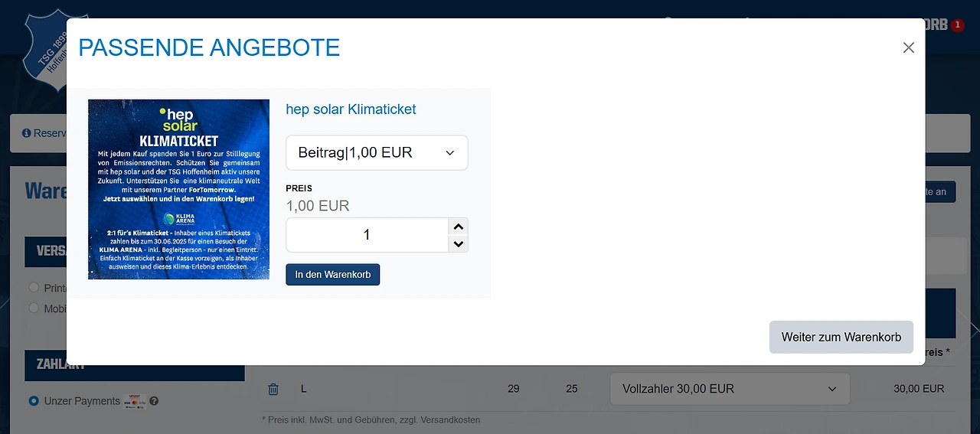This screenshot has height=434, width=980.
Task: Click the Klimaticket quantity input field
Action: point(366,235)
